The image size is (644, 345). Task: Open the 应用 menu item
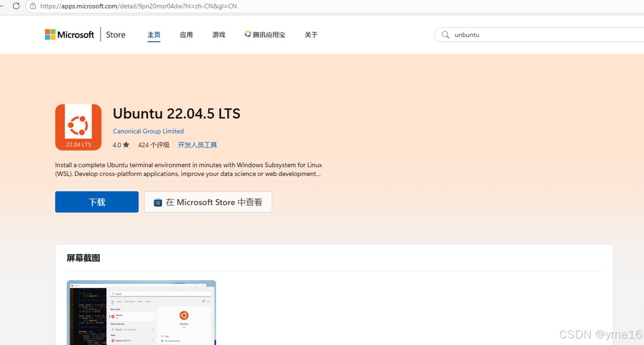pyautogui.click(x=186, y=35)
